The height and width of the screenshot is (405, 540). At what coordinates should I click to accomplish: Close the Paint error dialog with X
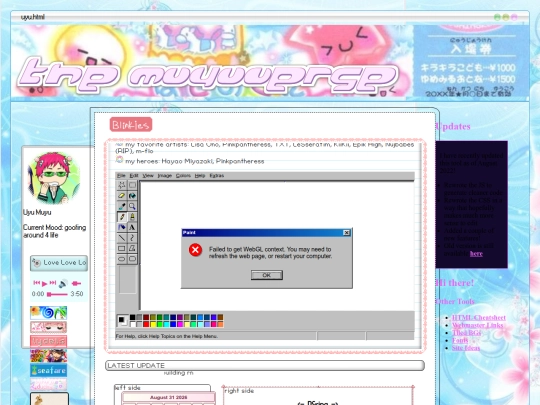click(347, 233)
